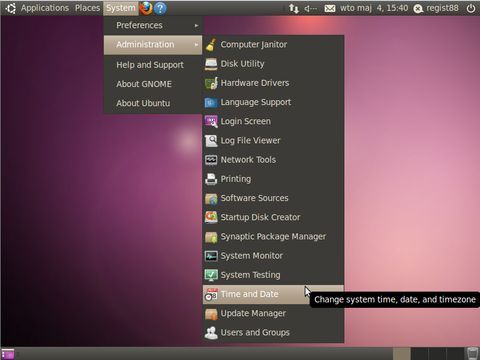Close the System menu from the panel
This screenshot has width=480, height=360.
[121, 8]
